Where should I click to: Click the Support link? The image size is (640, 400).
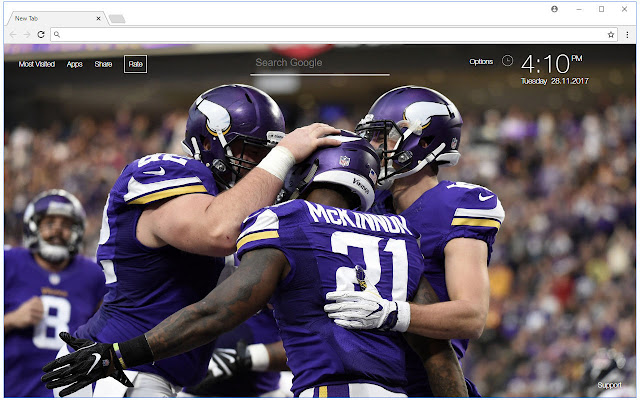(609, 385)
